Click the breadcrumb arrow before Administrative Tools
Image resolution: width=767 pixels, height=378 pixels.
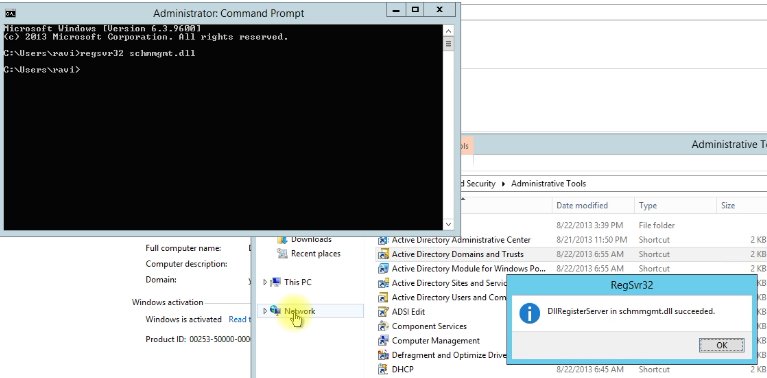pos(503,184)
